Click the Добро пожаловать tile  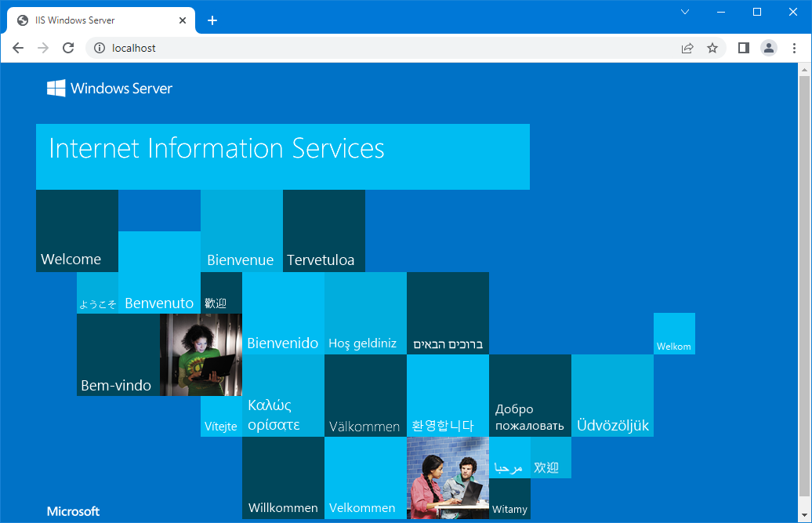pyautogui.click(x=531, y=396)
